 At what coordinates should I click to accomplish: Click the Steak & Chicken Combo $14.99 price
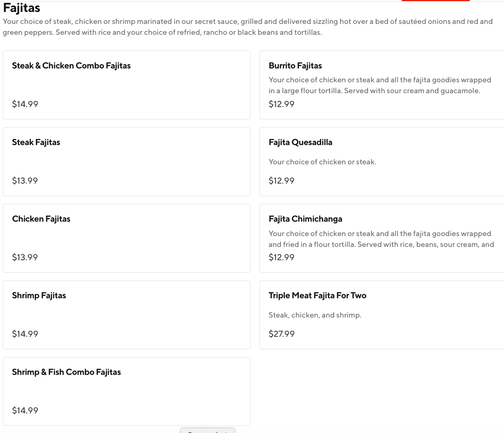coord(25,104)
